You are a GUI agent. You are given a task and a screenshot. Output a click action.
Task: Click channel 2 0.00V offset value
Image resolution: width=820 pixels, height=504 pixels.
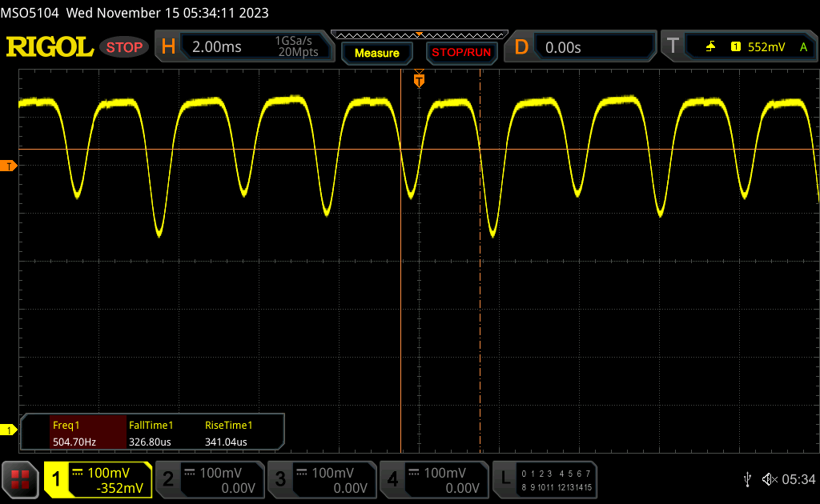(238, 488)
